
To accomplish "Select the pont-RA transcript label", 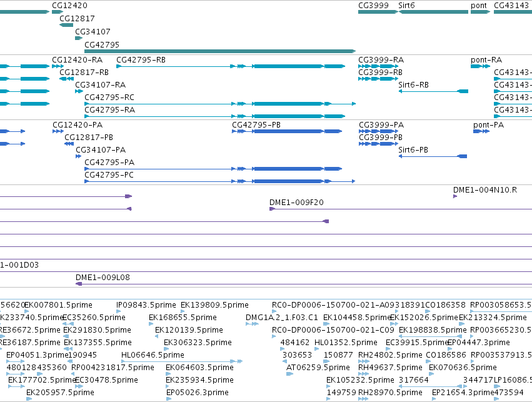I will pos(486,60).
